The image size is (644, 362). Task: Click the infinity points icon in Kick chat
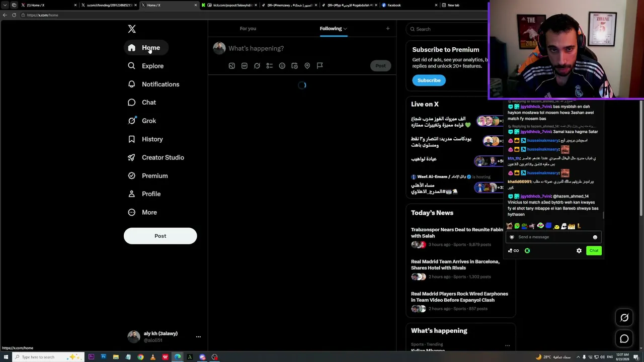[513, 251]
